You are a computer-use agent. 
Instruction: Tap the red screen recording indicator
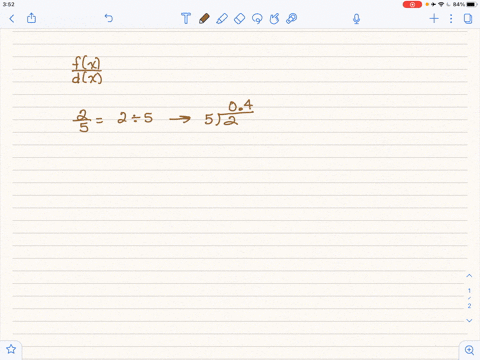pos(412,4)
